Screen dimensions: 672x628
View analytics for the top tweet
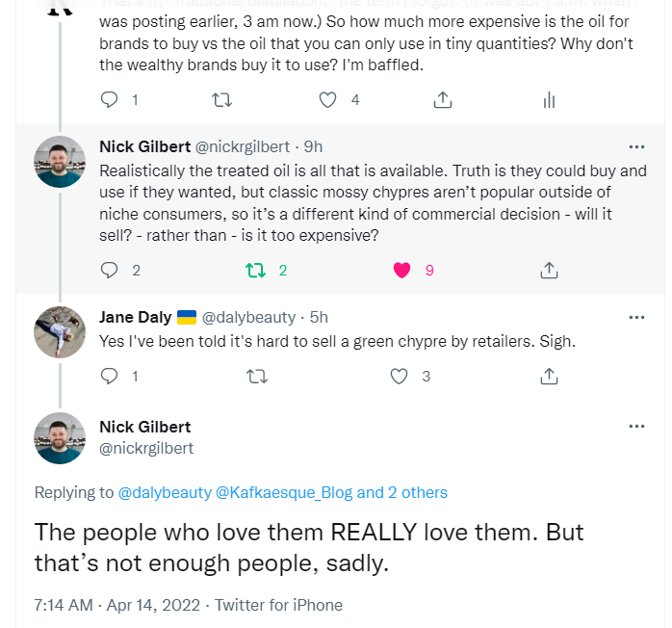550,99
